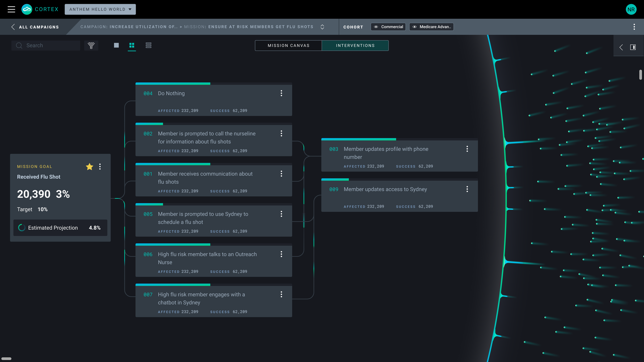Collapse right panel with chevron arrow
Screen dimensions: 644x362
click(x=621, y=47)
